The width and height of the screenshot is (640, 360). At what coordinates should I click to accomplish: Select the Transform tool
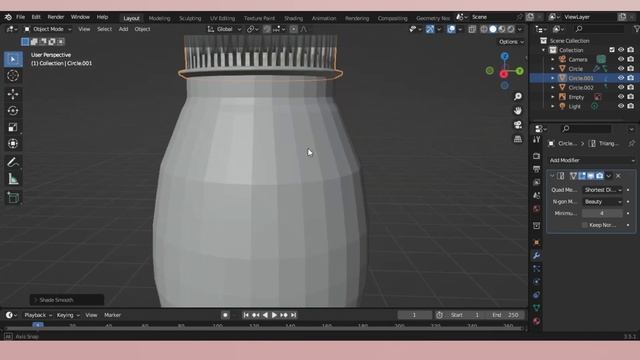click(13, 144)
